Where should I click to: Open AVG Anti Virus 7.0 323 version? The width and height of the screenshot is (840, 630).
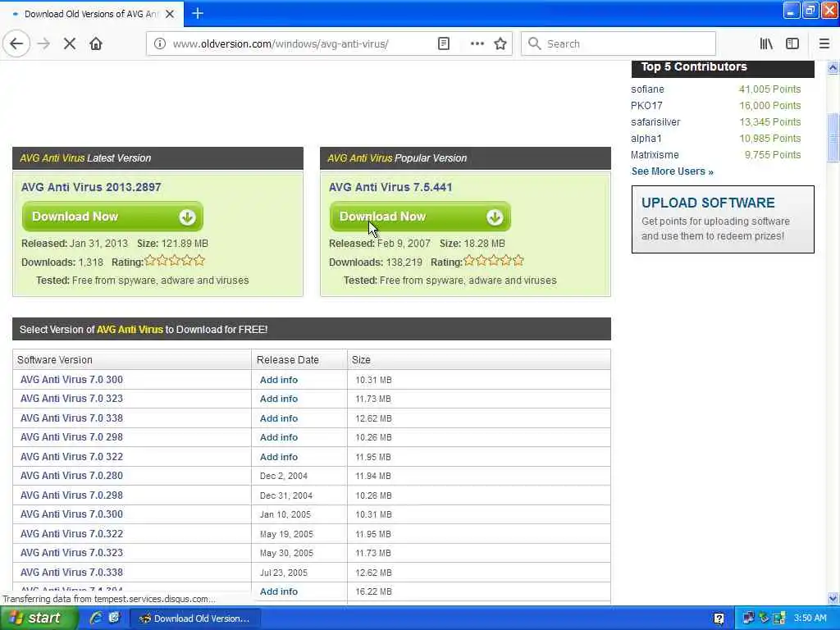click(x=71, y=399)
